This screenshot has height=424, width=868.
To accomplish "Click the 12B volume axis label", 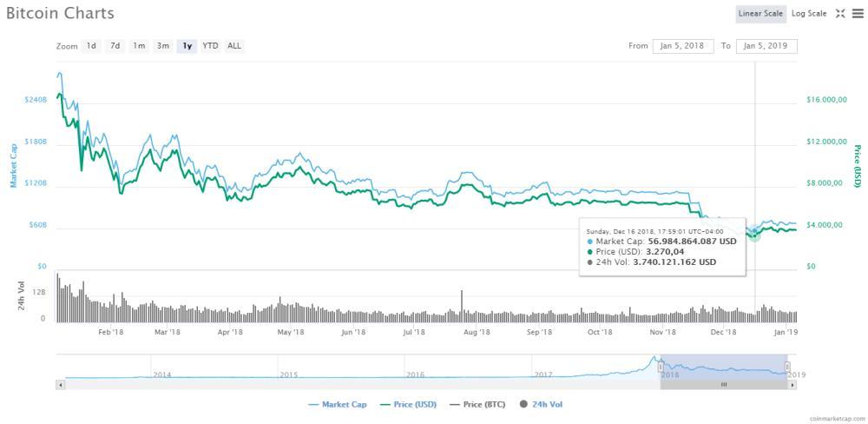I will tap(39, 292).
